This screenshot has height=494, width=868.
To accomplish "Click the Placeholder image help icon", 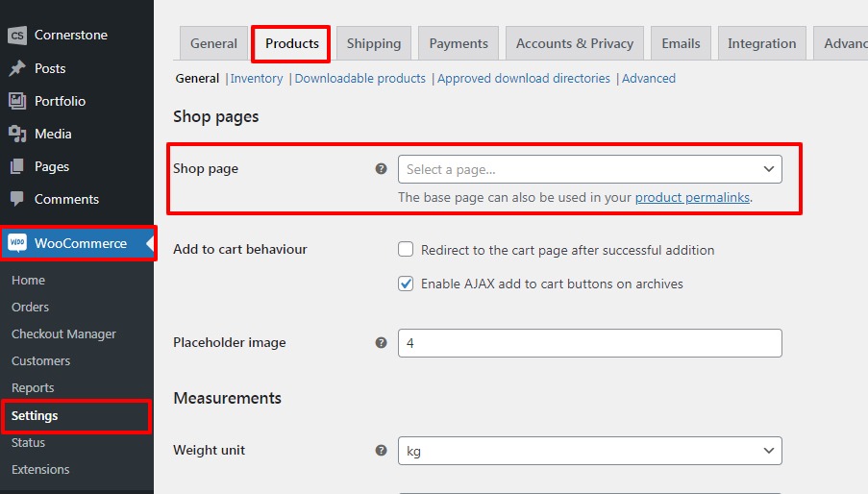I will (x=381, y=342).
